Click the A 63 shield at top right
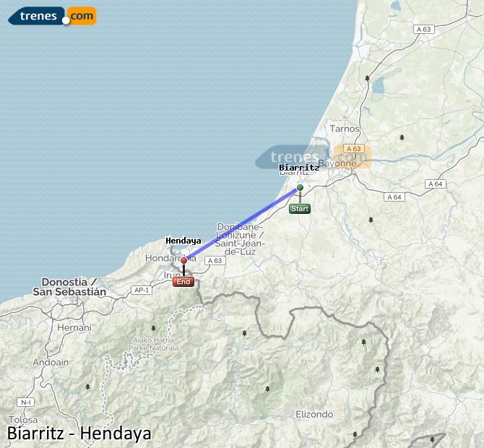Viewport: 484px width, 448px height. (x=424, y=30)
